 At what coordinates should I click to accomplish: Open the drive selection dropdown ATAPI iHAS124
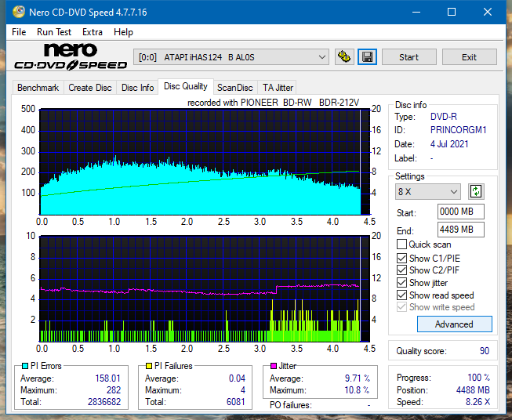(231, 57)
